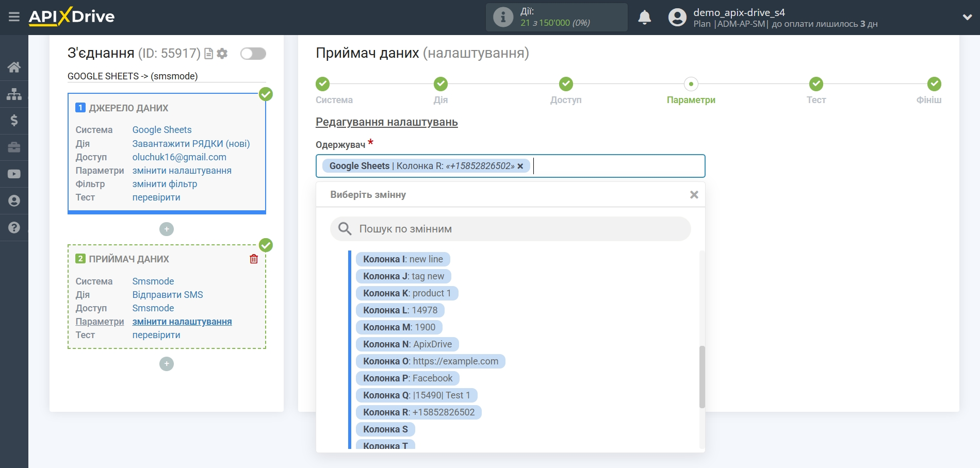Viewport: 980px width, 468px height.
Task: Open the YouTube video icon in sidebar
Action: tap(14, 174)
